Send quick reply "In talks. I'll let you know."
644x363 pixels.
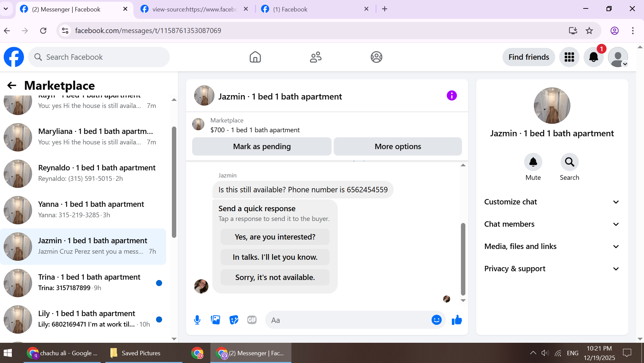tap(275, 257)
